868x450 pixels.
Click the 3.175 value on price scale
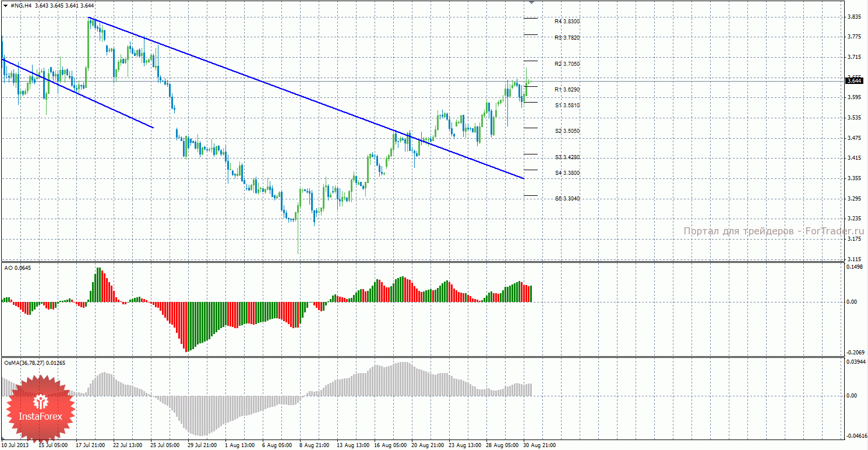coord(855,239)
